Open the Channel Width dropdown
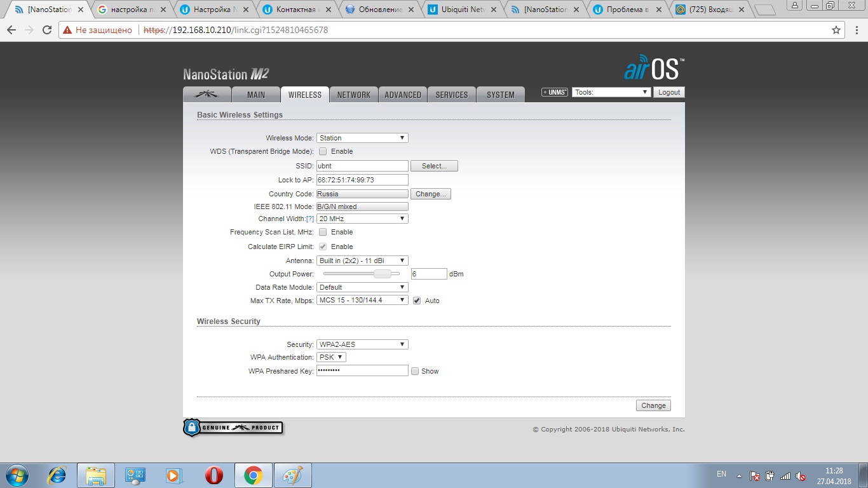Screen dimensions: 868x488 pos(362,219)
